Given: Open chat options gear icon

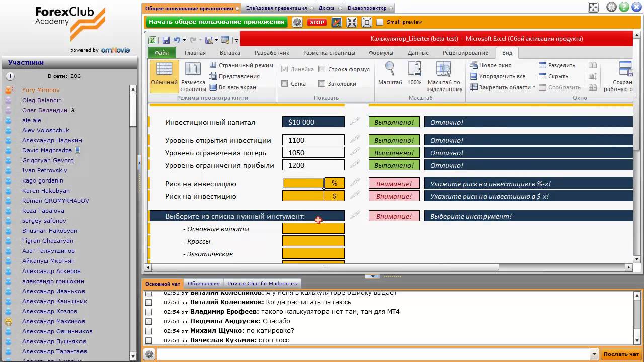Looking at the screenshot, I should click(x=149, y=354).
